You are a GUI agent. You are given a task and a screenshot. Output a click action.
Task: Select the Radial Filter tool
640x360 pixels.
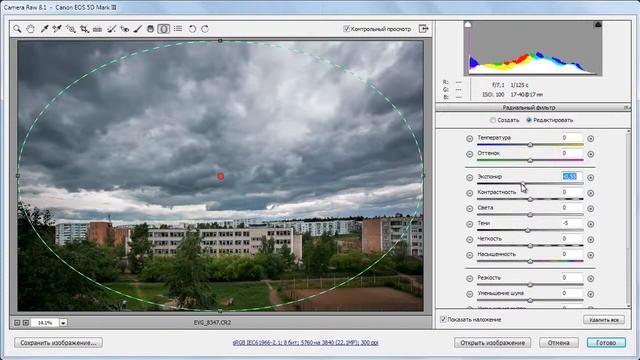(x=163, y=29)
